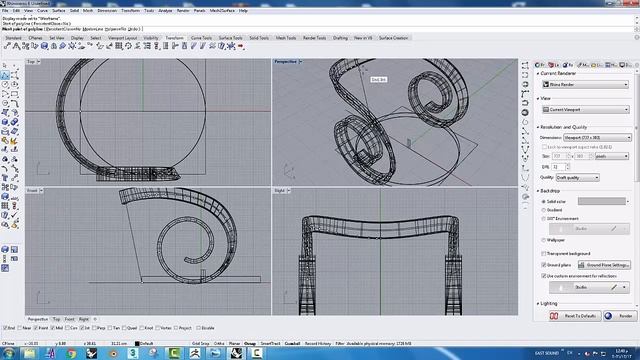Click the Render button
640x360 pixels.
tap(620, 316)
